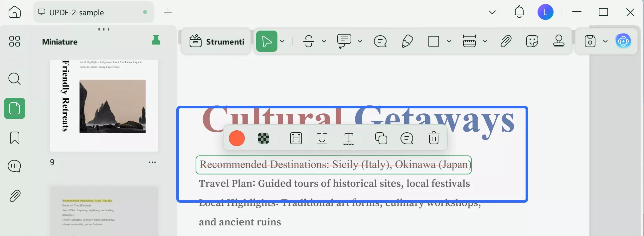644x236 pixels.
Task: Expand the tab list chevron in the title bar
Action: (x=492, y=12)
